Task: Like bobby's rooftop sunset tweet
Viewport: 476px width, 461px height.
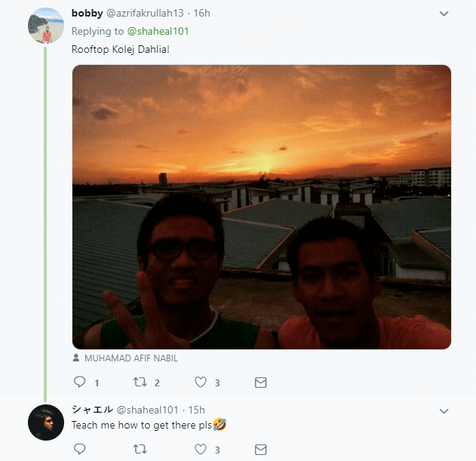Action: pyautogui.click(x=201, y=382)
